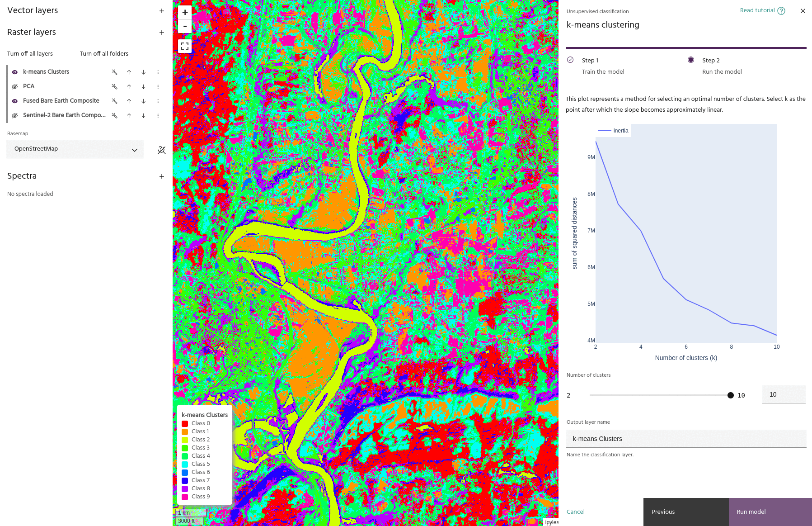Add a new spectra entry
This screenshot has width=812, height=526.
pos(162,176)
